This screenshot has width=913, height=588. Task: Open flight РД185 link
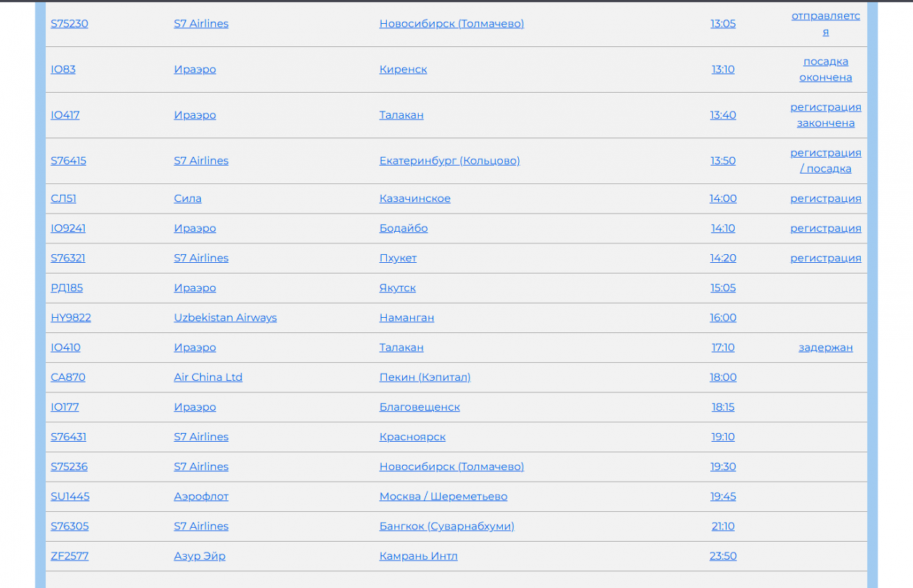(67, 287)
